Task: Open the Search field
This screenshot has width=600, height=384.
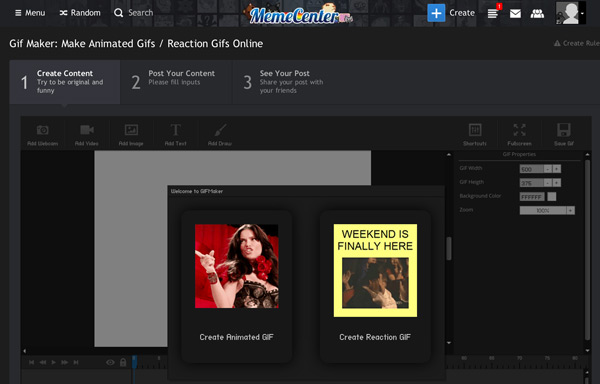Action: (134, 13)
